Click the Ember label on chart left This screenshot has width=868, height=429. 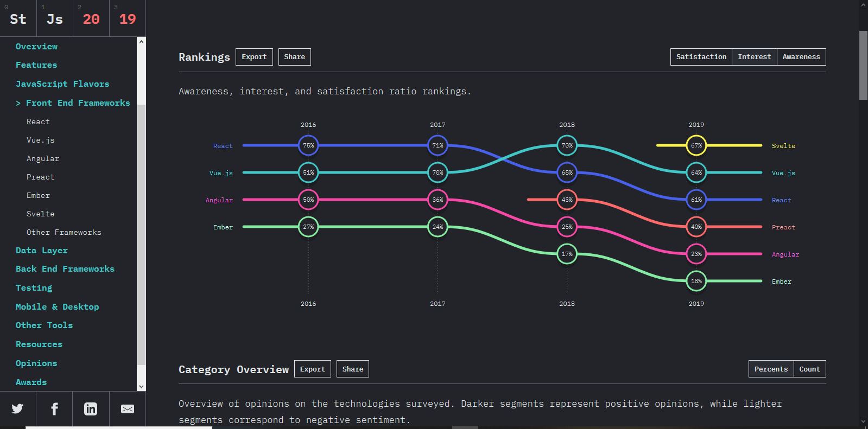click(223, 227)
